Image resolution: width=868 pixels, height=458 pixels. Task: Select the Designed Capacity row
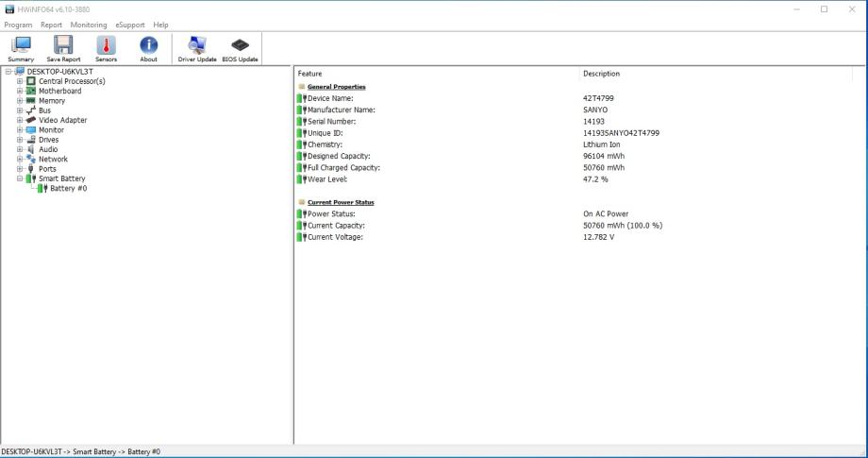pyautogui.click(x=338, y=156)
